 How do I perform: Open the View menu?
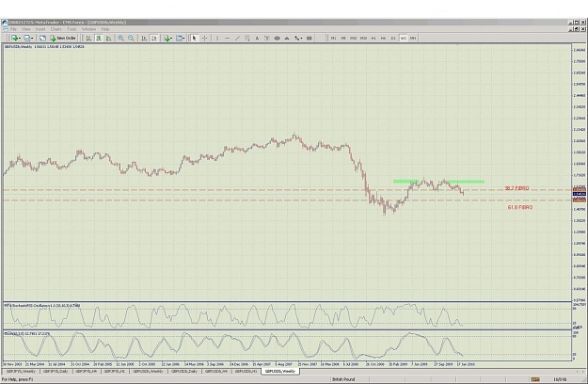pos(26,29)
